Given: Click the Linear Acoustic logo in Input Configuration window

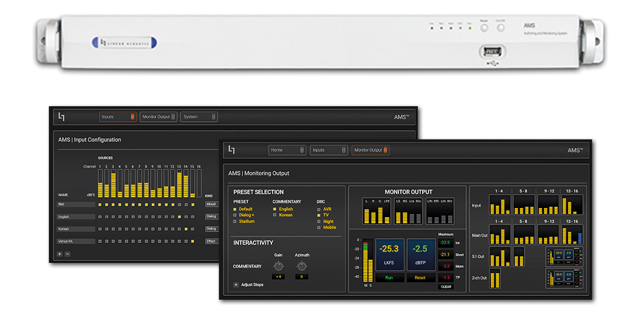Looking at the screenshot, I should click(x=61, y=117).
